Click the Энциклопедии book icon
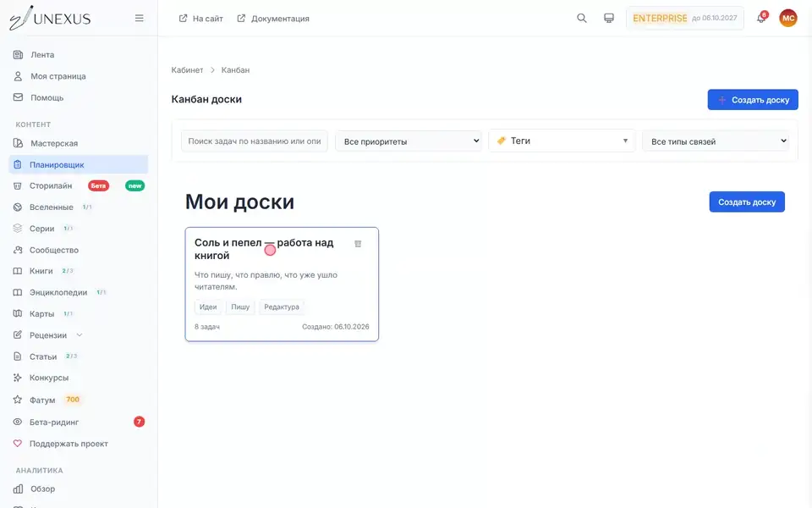This screenshot has height=508, width=812. [18, 292]
